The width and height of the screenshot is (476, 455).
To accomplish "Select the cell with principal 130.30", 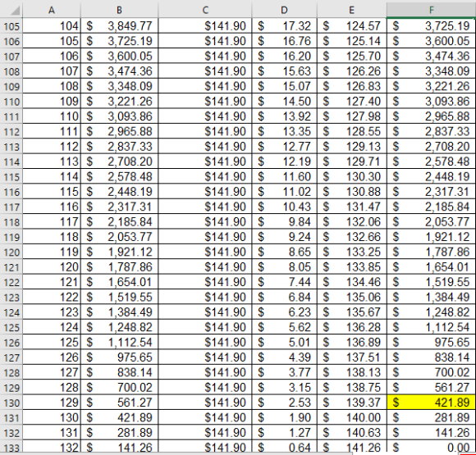I will pos(352,176).
